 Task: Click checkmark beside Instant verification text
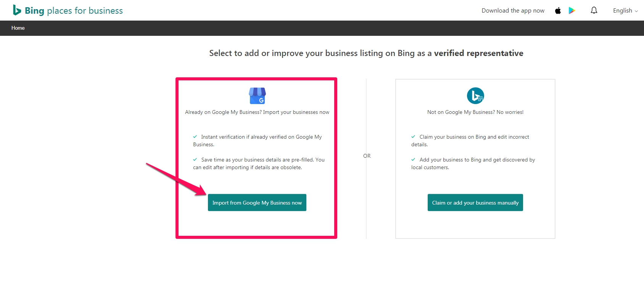coord(195,137)
